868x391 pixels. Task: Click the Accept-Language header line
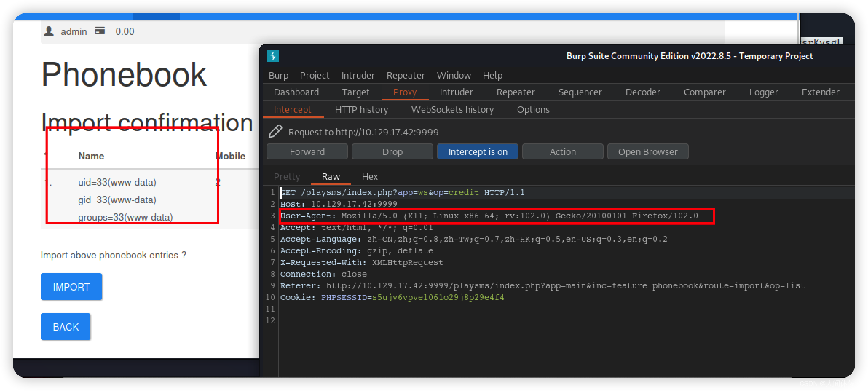(474, 239)
